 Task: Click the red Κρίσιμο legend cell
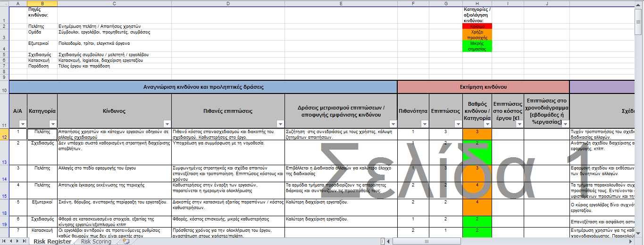click(477, 26)
